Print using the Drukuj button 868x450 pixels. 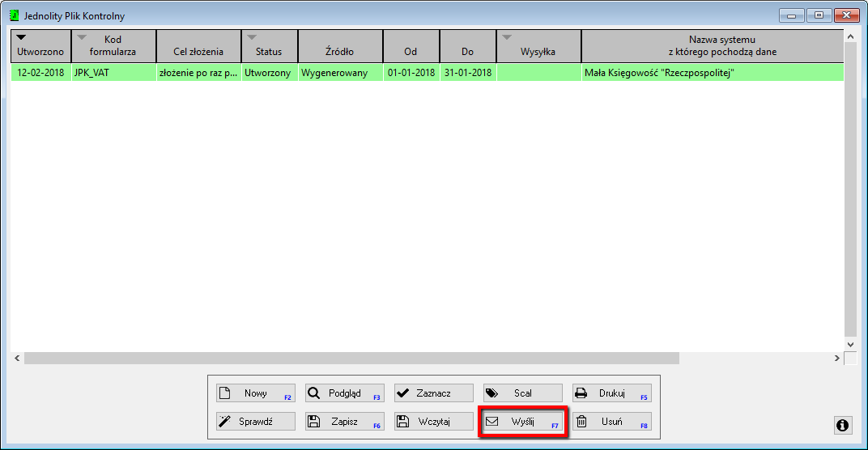pos(611,393)
